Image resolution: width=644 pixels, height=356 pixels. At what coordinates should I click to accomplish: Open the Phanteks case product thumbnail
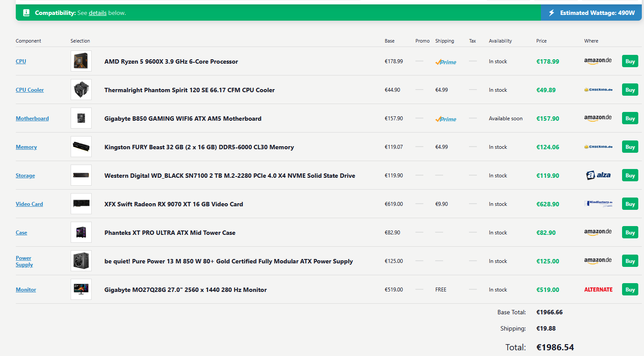point(81,232)
